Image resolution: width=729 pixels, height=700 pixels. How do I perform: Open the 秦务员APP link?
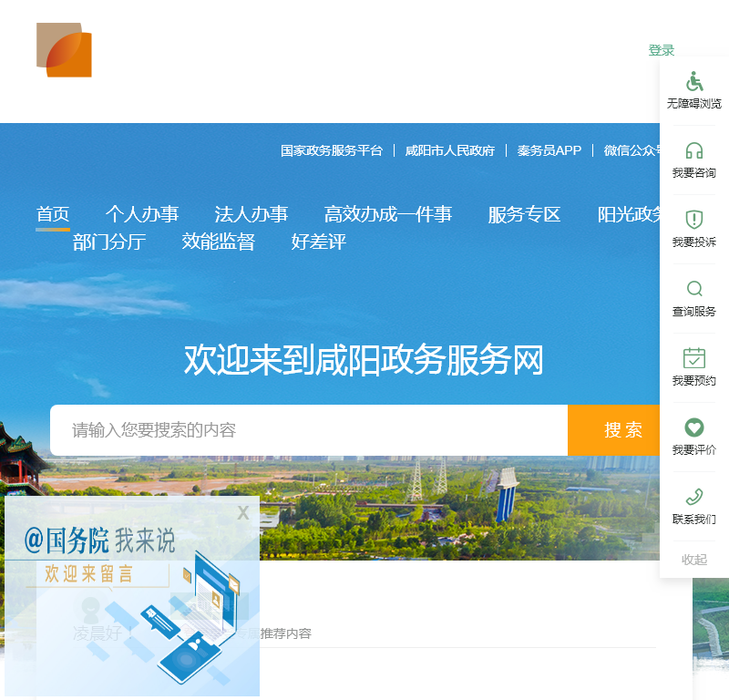pos(549,150)
